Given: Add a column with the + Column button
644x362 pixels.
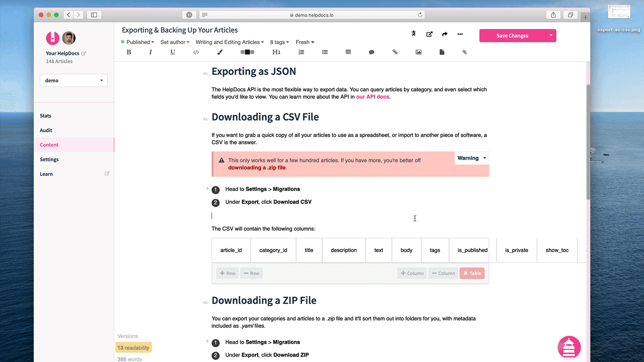Looking at the screenshot, I should [412, 273].
